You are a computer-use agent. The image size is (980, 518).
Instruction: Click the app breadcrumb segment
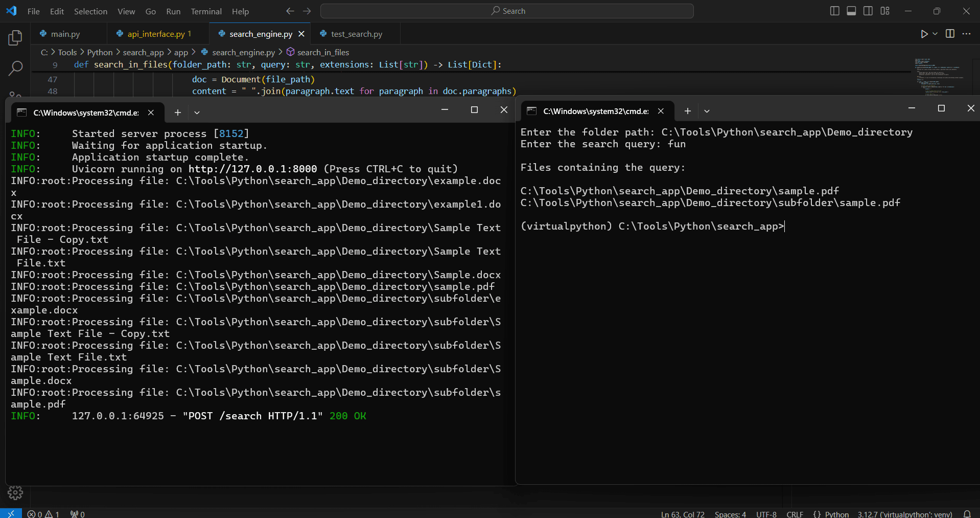(x=181, y=52)
